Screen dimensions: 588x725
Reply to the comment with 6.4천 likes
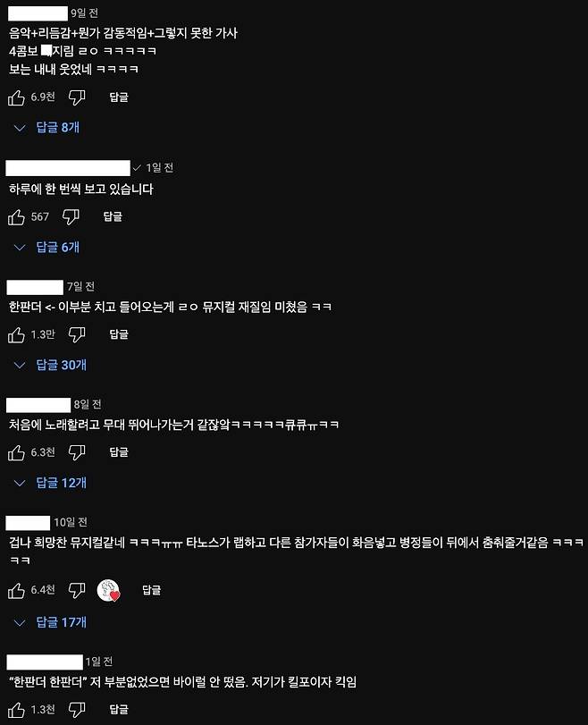point(152,590)
